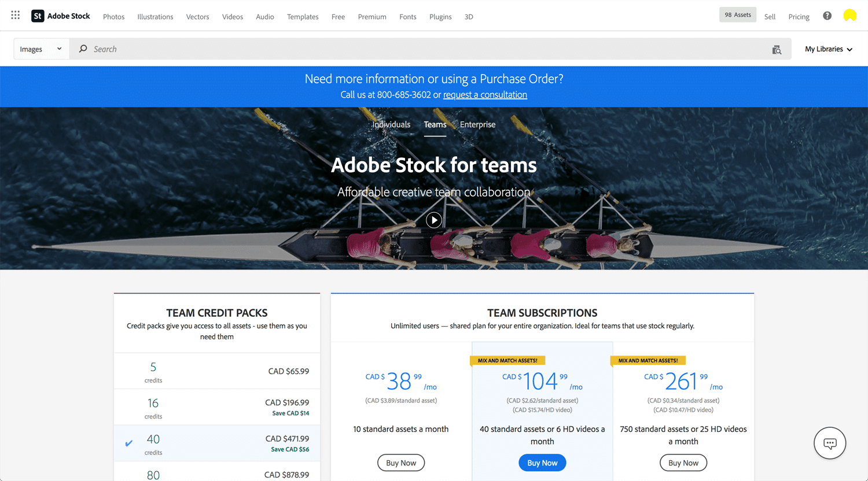The image size is (868, 481).
Task: Buy Now the CAD $38.99 plan
Action: (401, 463)
